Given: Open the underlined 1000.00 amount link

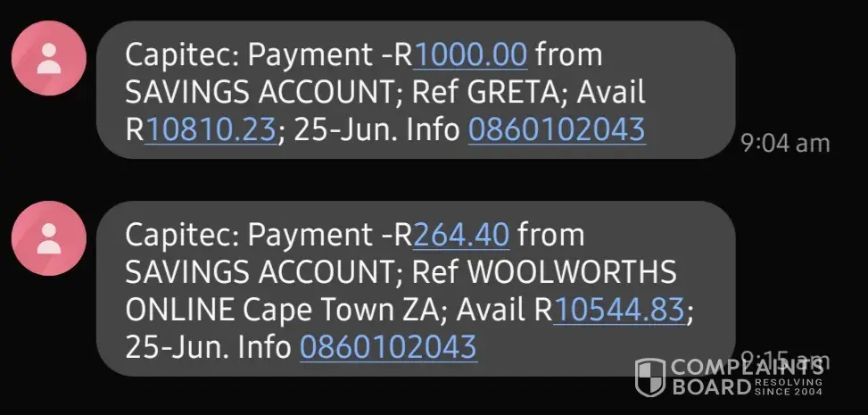Looking at the screenshot, I should (472, 54).
